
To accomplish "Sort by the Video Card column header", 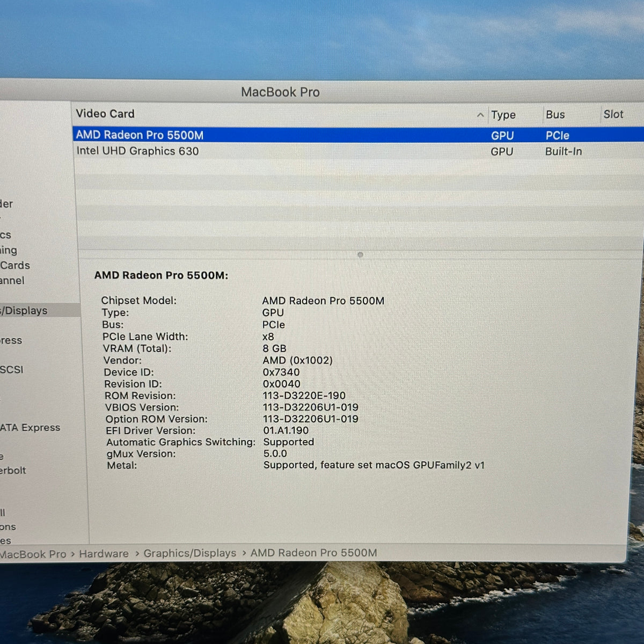I will point(105,114).
